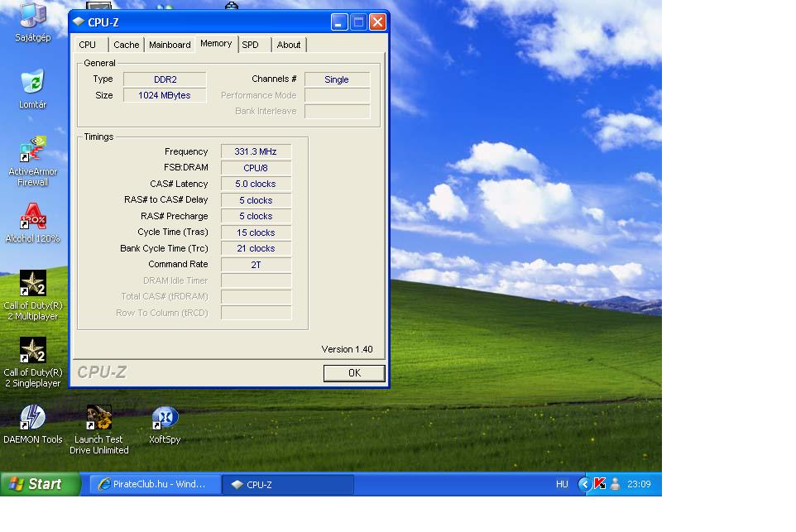The height and width of the screenshot is (532, 796).
Task: Select the XoftSpy desktop icon
Action: coord(165,424)
